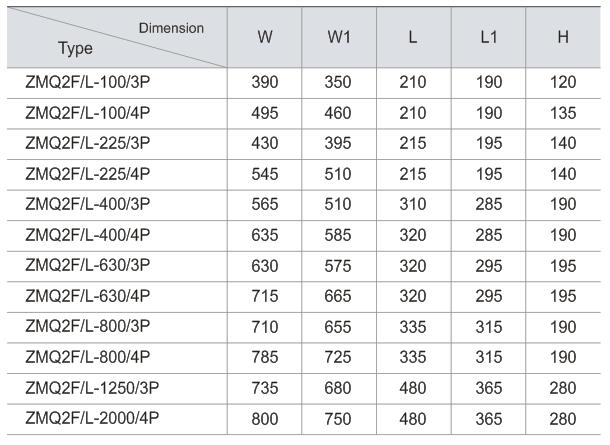The image size is (610, 445).
Task: Click the W column header
Action: coord(265,37)
